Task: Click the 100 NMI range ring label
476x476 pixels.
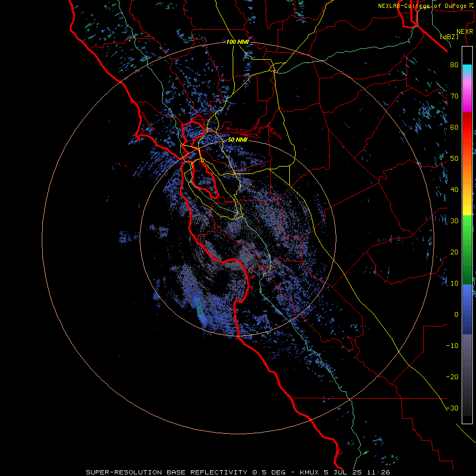Action: (237, 42)
